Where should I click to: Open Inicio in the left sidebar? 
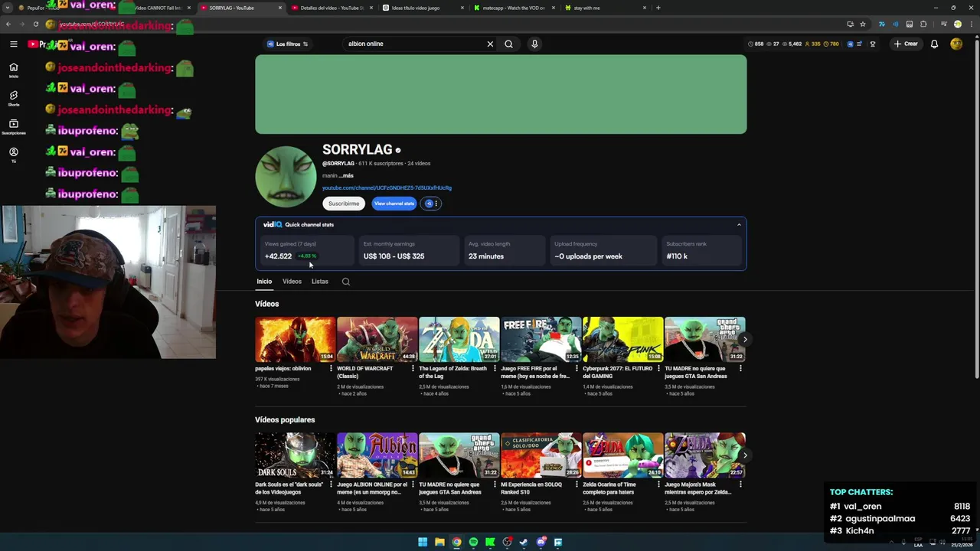coord(13,70)
